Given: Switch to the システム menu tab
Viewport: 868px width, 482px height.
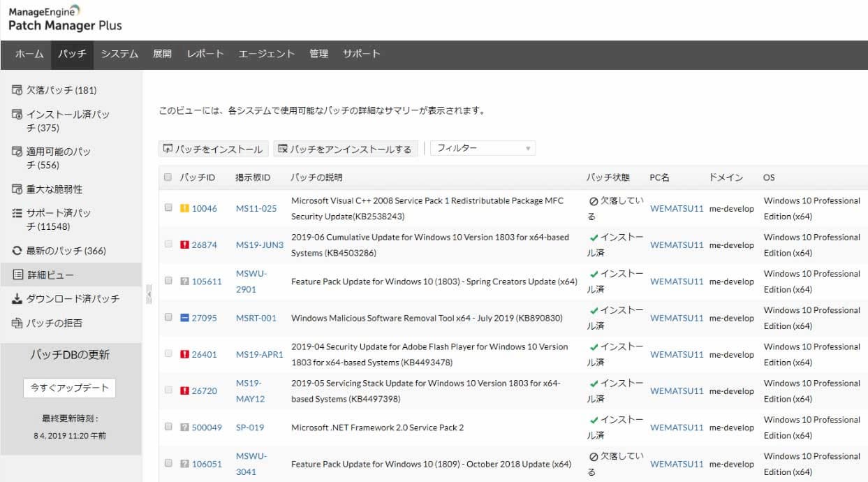Looking at the screenshot, I should (119, 53).
